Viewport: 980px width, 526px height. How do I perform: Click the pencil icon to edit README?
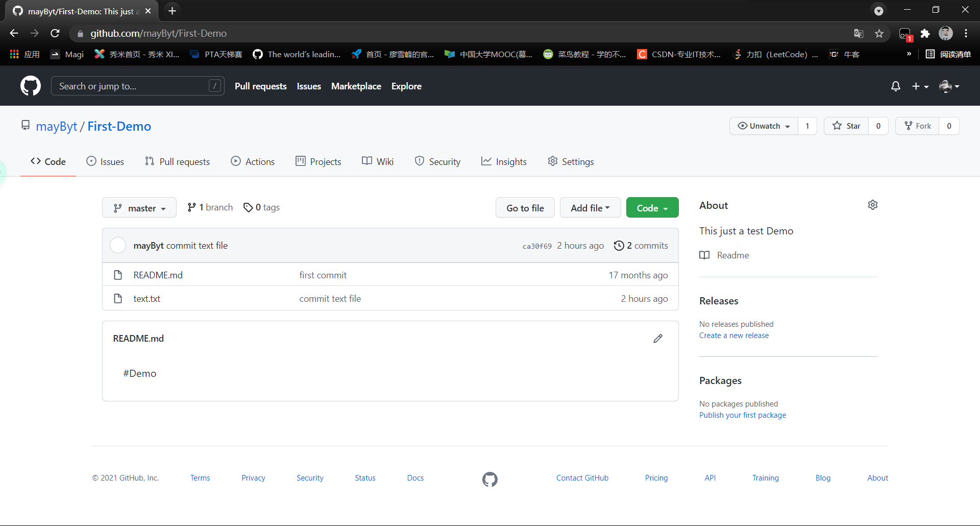tap(658, 339)
